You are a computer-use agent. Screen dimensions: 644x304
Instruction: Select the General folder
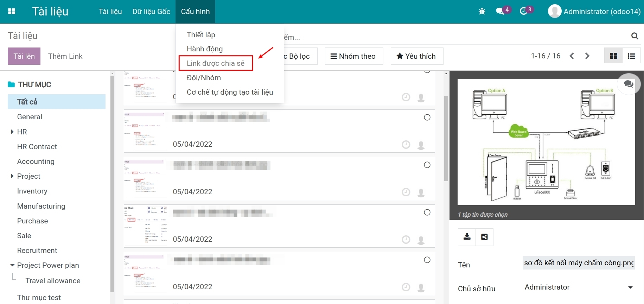click(x=30, y=117)
